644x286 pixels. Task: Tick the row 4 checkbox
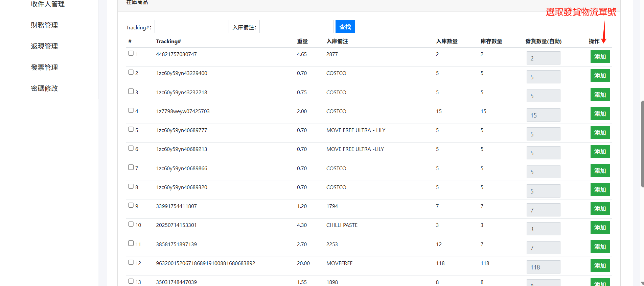(131, 110)
